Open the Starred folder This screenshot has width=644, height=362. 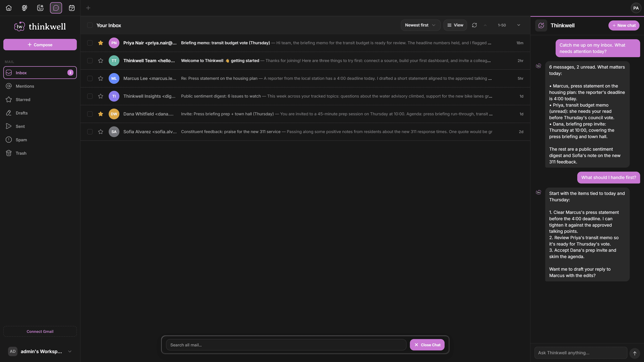(x=40, y=100)
